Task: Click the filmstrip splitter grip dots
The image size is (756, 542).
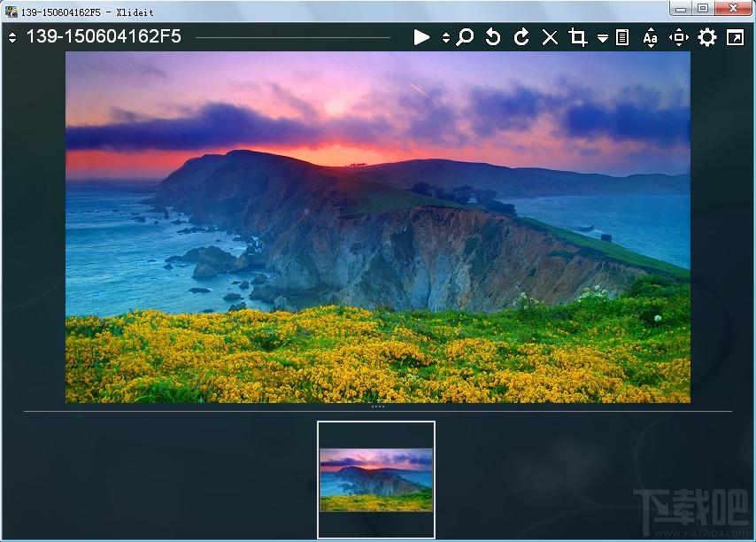Action: coord(377,406)
